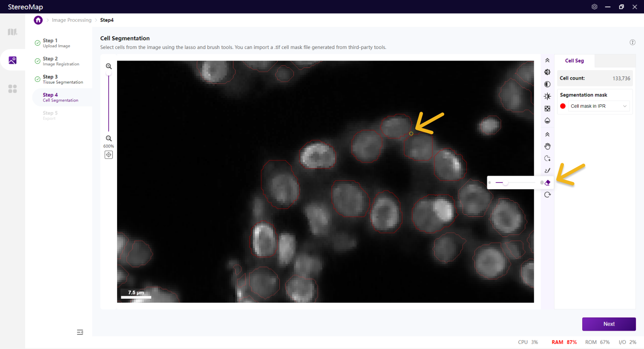The height and width of the screenshot is (349, 644).
Task: Switch to the Cell Seg tab
Action: 574,61
